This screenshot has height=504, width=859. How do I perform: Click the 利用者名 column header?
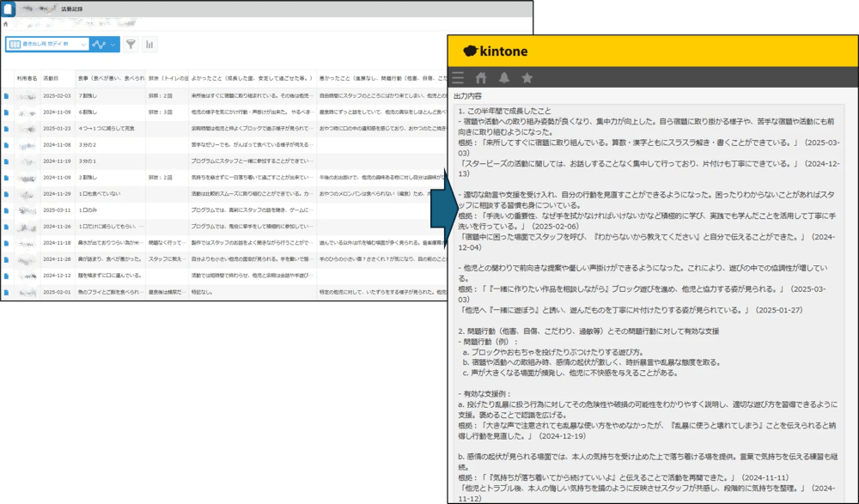click(x=27, y=76)
